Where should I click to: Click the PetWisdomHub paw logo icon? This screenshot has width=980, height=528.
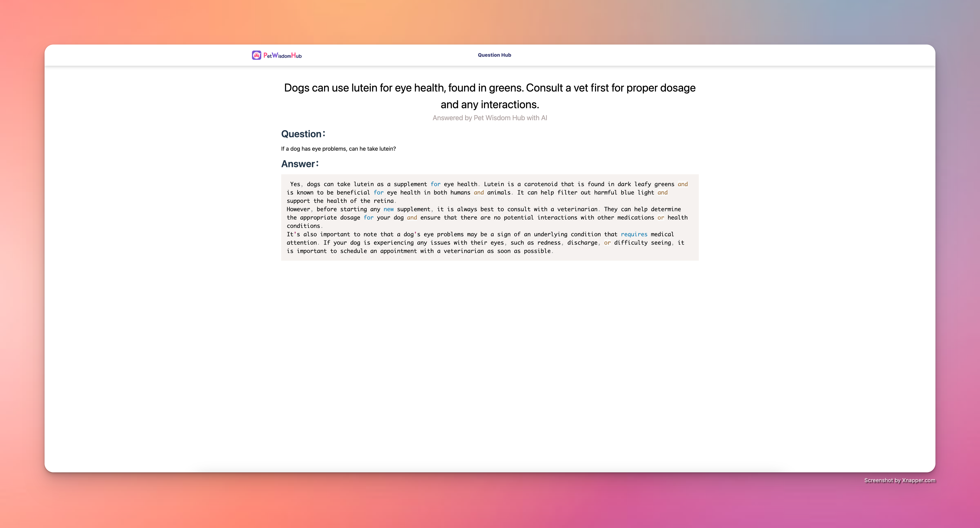[256, 55]
